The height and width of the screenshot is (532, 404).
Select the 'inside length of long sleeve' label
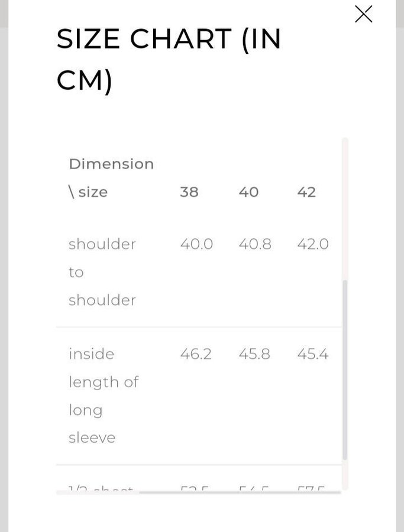pyautogui.click(x=103, y=395)
